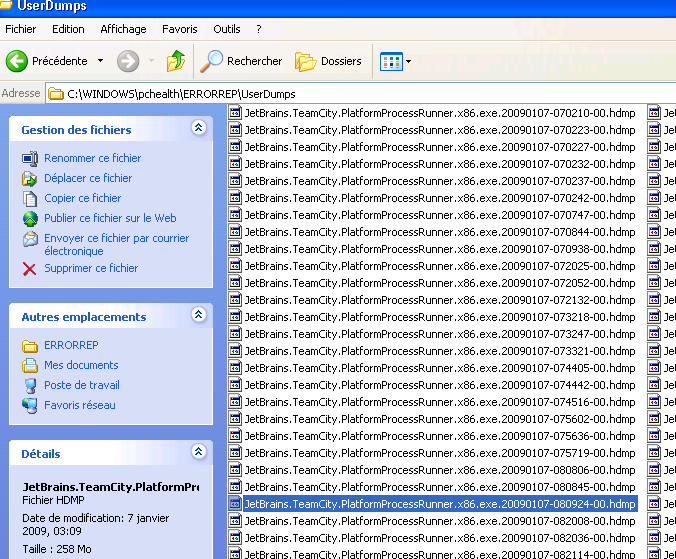The height and width of the screenshot is (559, 676).
Task: Click the views layout icon
Action: (x=391, y=61)
